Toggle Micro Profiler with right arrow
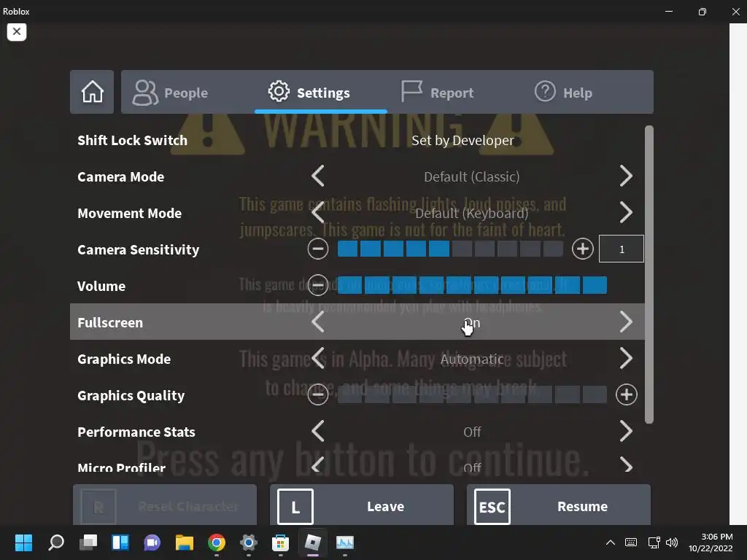Screen dimensions: 747x560 pyautogui.click(x=626, y=465)
